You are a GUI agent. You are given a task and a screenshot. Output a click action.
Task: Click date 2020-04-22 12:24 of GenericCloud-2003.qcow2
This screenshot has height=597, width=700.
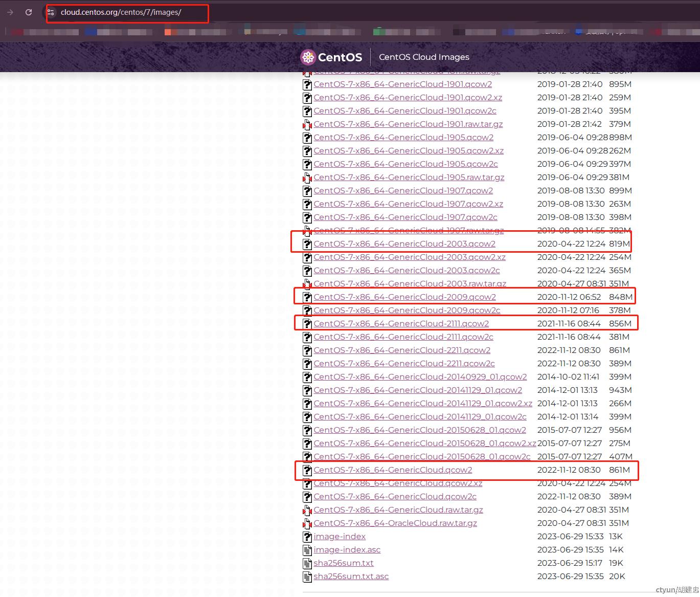[x=571, y=244]
